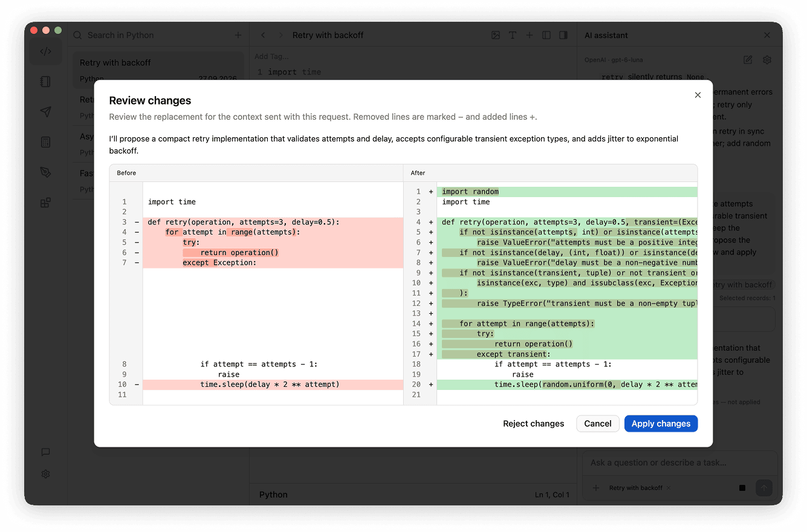Close the Review changes dialog
The width and height of the screenshot is (807, 532).
[x=698, y=95]
